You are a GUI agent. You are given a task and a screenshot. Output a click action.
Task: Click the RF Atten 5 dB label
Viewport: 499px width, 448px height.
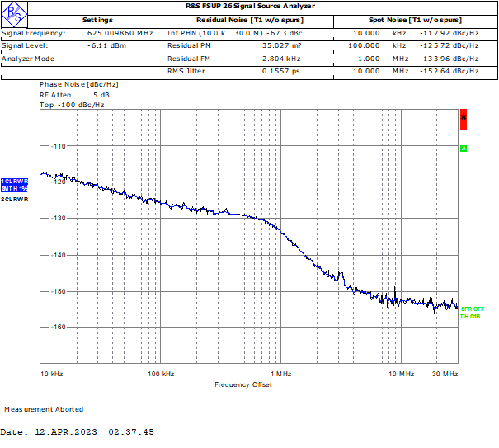coord(74,95)
